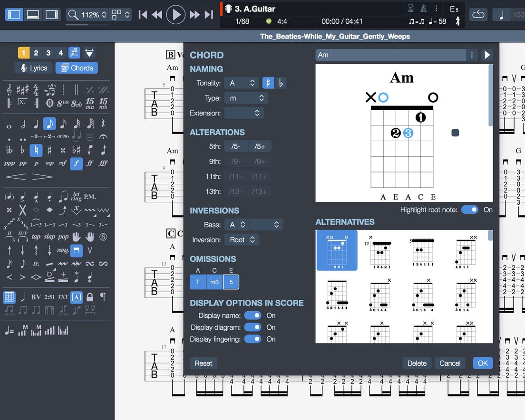Toggle Display diagram switch
The height and width of the screenshot is (420, 525).
pos(253,327)
